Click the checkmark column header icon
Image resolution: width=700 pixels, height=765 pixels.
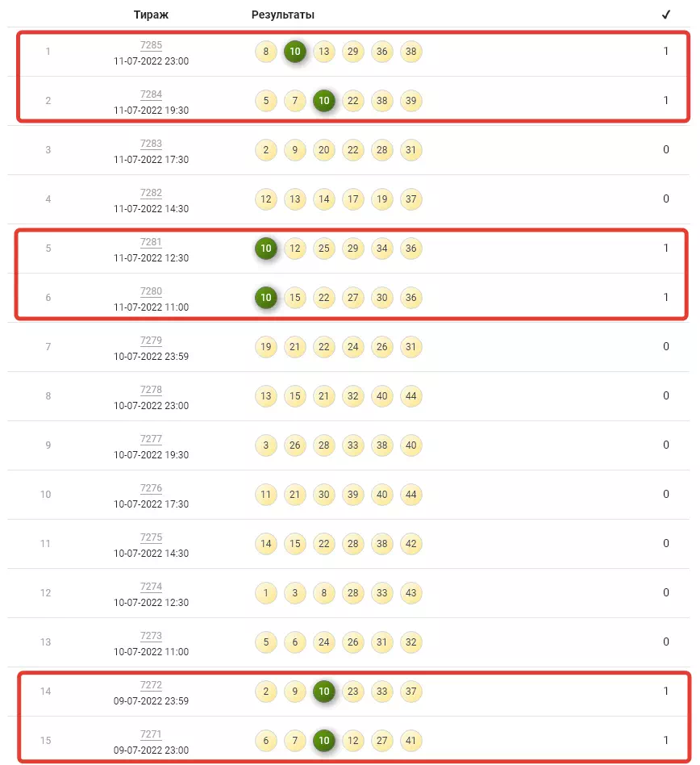pyautogui.click(x=665, y=15)
